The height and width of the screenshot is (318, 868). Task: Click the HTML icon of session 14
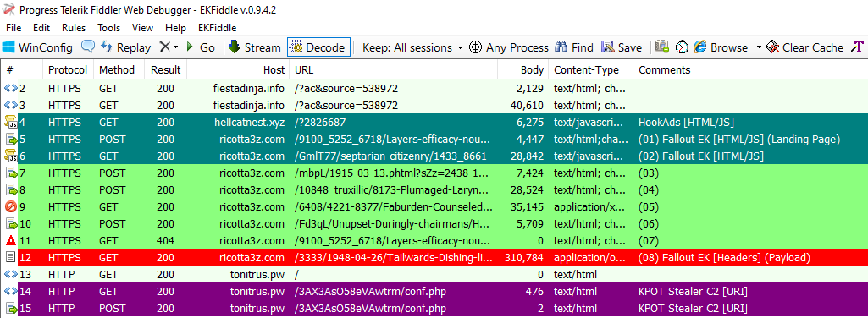pyautogui.click(x=10, y=292)
